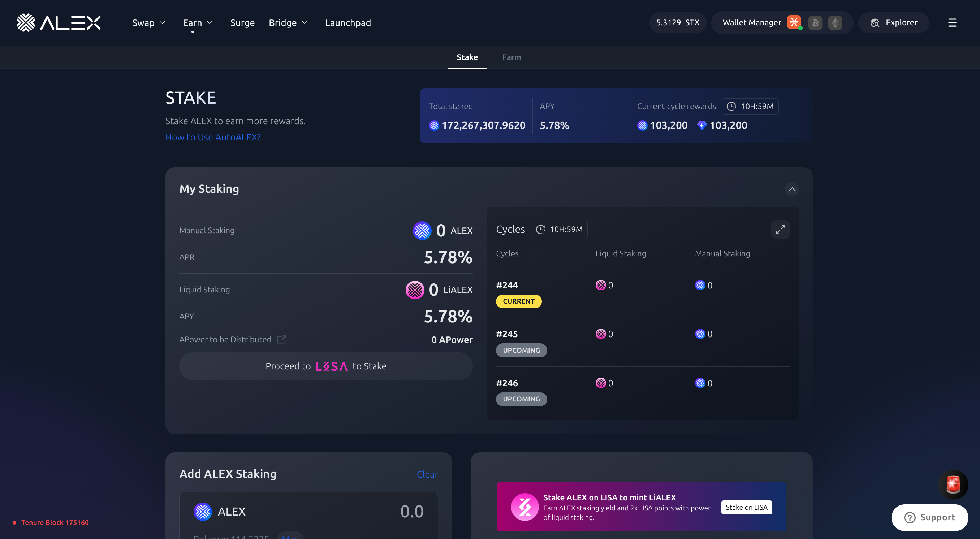The image size is (980, 539).
Task: Open the Explorer search button
Action: point(893,23)
